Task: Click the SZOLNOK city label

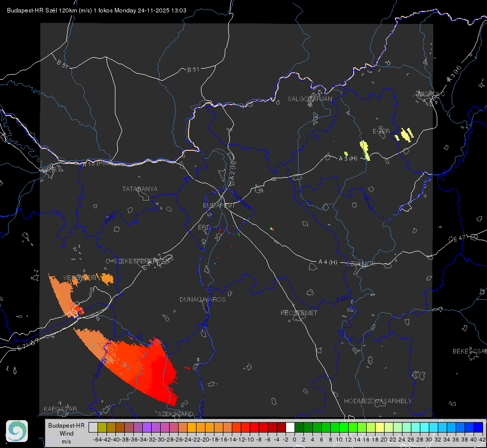Action: [361, 264]
